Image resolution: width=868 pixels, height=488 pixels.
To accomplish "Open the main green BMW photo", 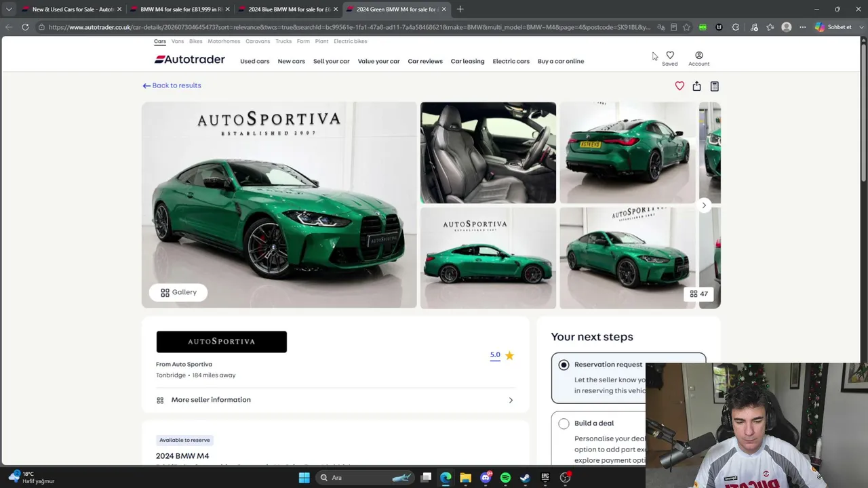I will click(279, 205).
